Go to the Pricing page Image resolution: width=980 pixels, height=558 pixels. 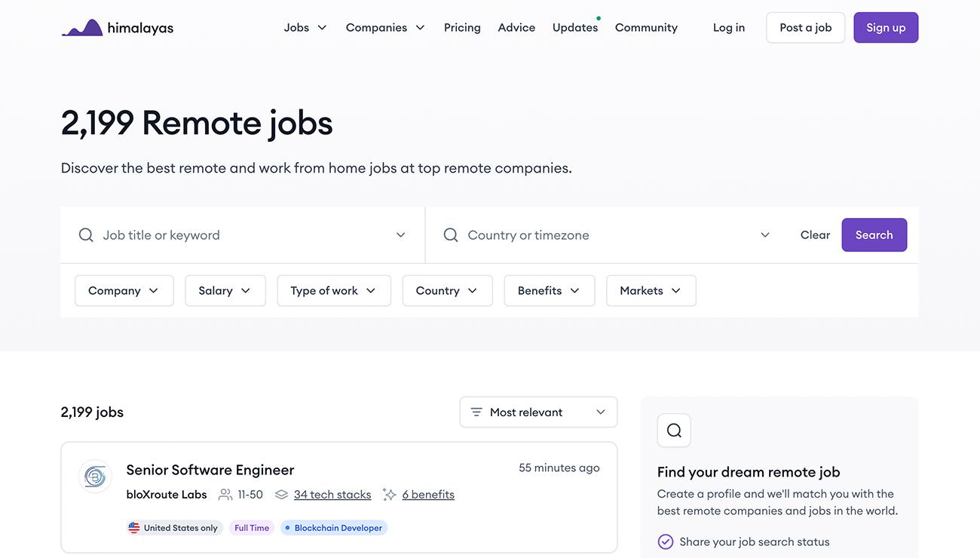click(462, 28)
